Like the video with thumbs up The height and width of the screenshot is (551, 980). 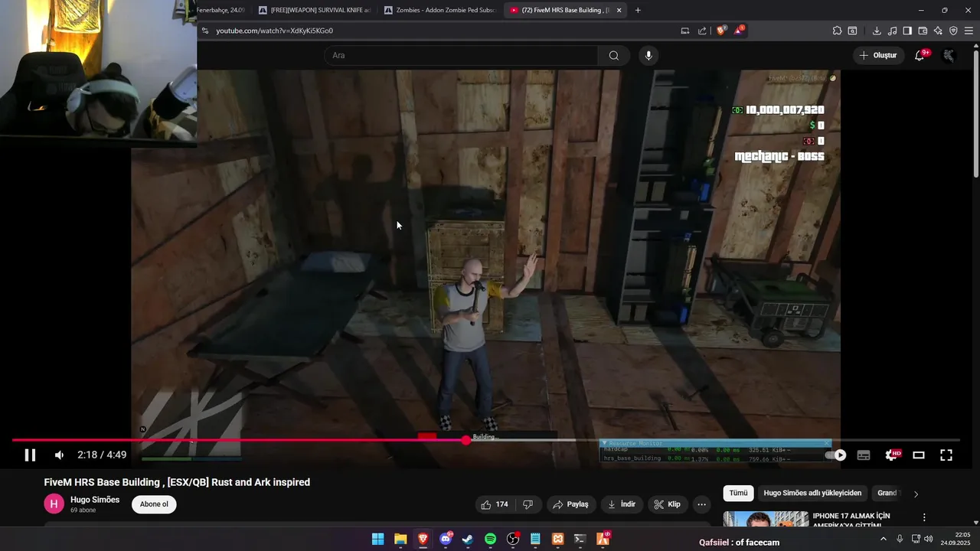(x=495, y=504)
